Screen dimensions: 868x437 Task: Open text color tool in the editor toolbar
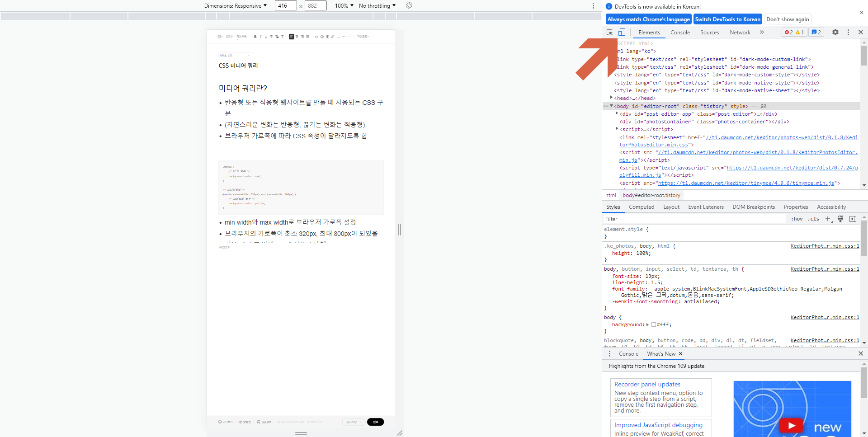coord(277,37)
